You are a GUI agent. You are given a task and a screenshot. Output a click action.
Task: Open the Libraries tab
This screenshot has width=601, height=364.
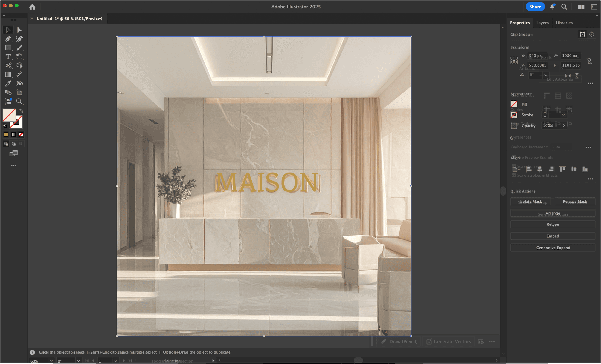point(564,23)
